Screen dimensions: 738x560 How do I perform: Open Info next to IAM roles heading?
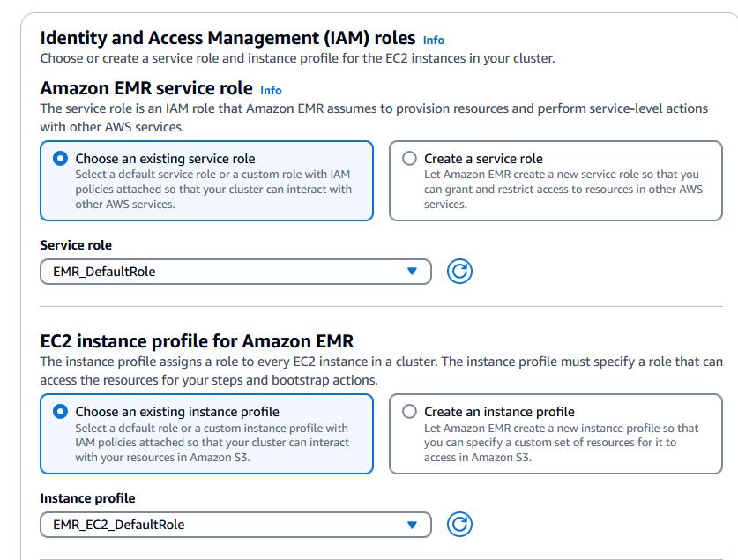pos(434,41)
